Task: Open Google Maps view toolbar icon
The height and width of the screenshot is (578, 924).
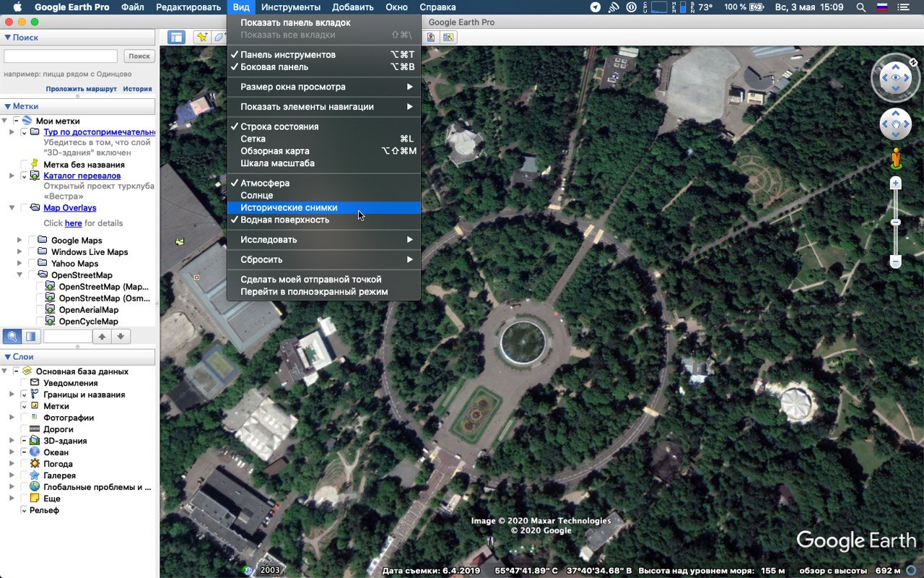Action: tap(449, 37)
